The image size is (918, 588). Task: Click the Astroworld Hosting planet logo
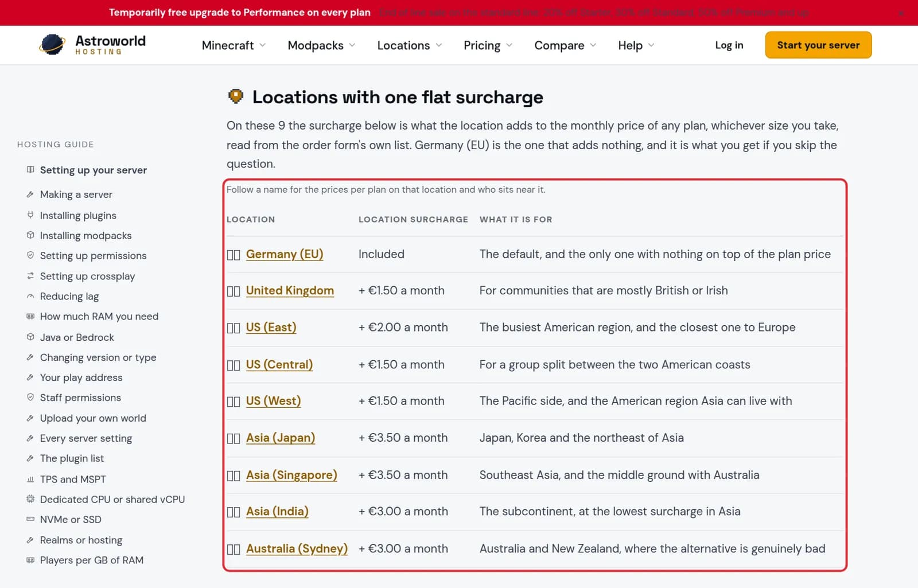tap(52, 45)
